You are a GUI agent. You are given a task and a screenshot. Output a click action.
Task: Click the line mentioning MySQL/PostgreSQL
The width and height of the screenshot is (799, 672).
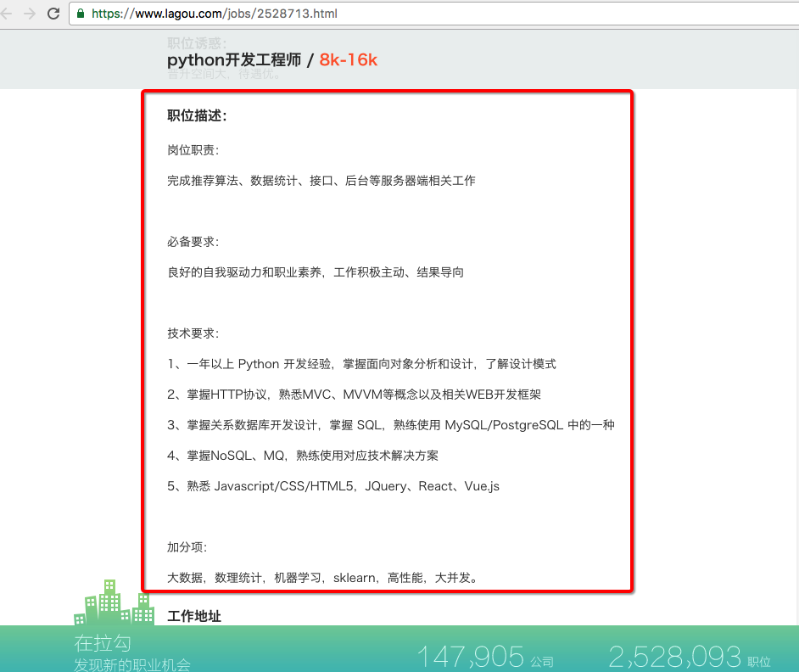click(x=390, y=425)
